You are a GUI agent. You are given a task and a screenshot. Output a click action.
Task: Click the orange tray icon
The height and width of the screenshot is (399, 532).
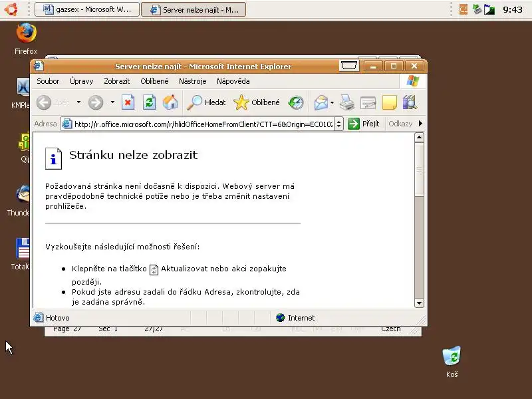click(x=464, y=9)
